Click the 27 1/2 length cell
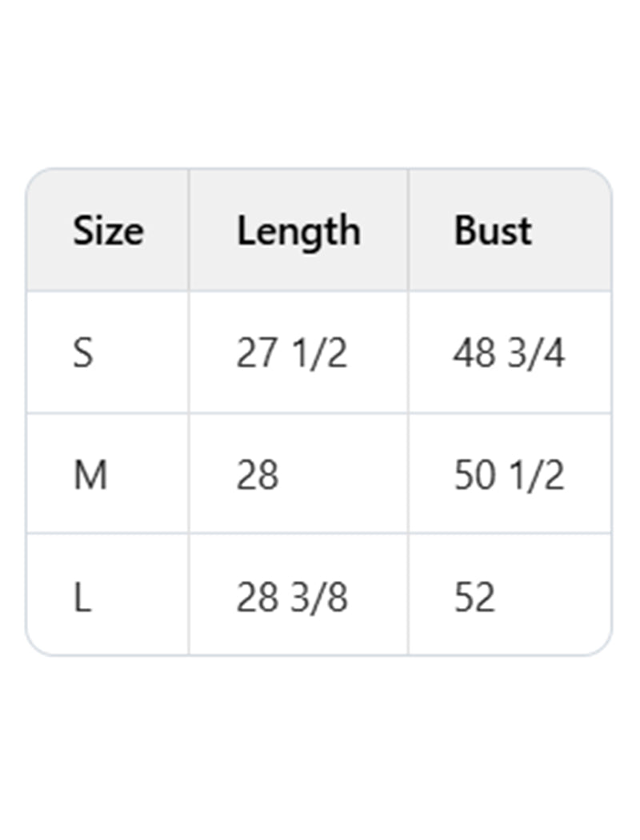Image resolution: width=640 pixels, height=840 pixels. click(292, 353)
